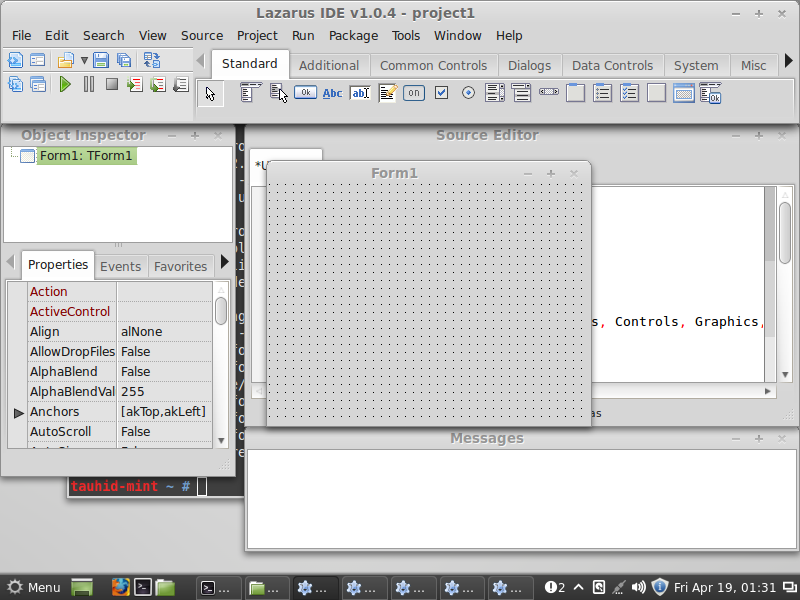Screen dimensions: 800x600
Task: Click the AutoScroll property value False
Action: 164,432
